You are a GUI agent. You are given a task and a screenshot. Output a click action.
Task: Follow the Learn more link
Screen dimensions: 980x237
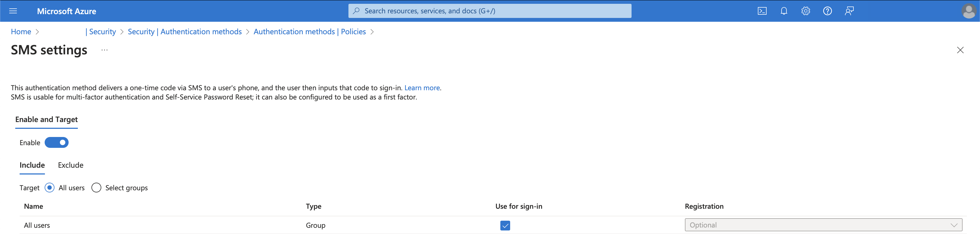pos(422,88)
